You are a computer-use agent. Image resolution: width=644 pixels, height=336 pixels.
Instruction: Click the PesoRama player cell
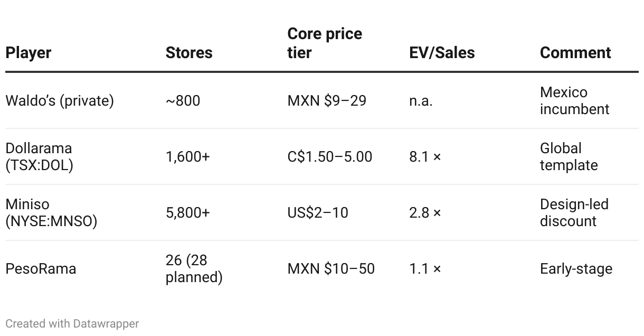coord(41,268)
